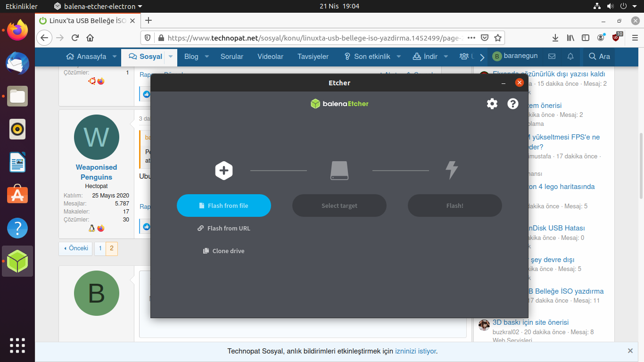Open the Ara search on Technopat

click(x=599, y=57)
